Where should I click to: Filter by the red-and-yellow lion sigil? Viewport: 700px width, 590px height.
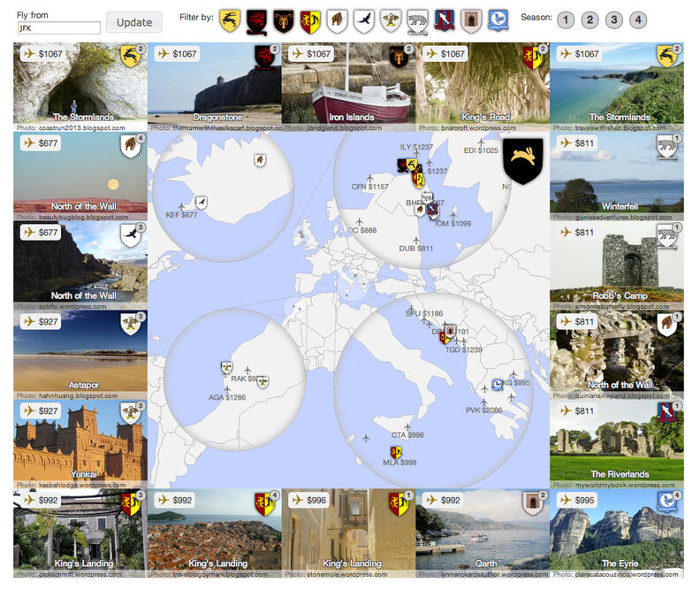[x=310, y=20]
